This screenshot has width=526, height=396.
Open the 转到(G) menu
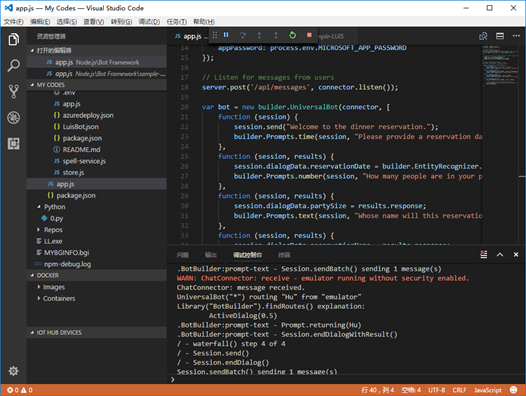(x=121, y=22)
